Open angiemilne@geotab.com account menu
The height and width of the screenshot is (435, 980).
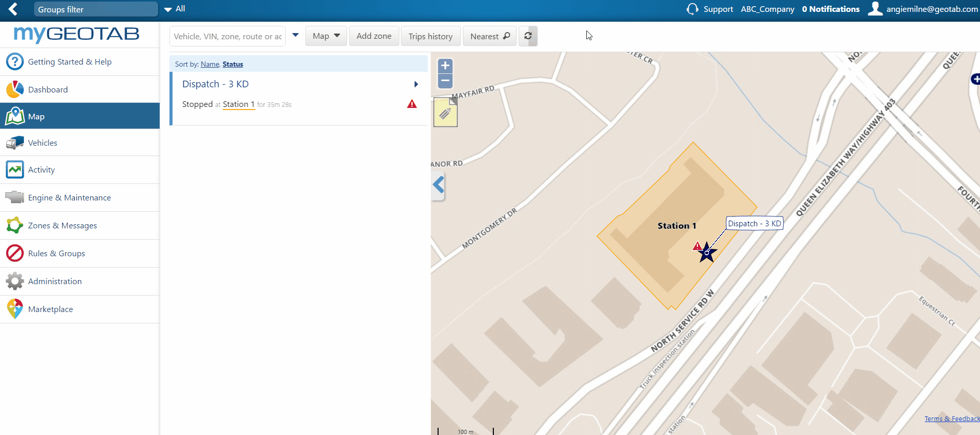click(931, 9)
